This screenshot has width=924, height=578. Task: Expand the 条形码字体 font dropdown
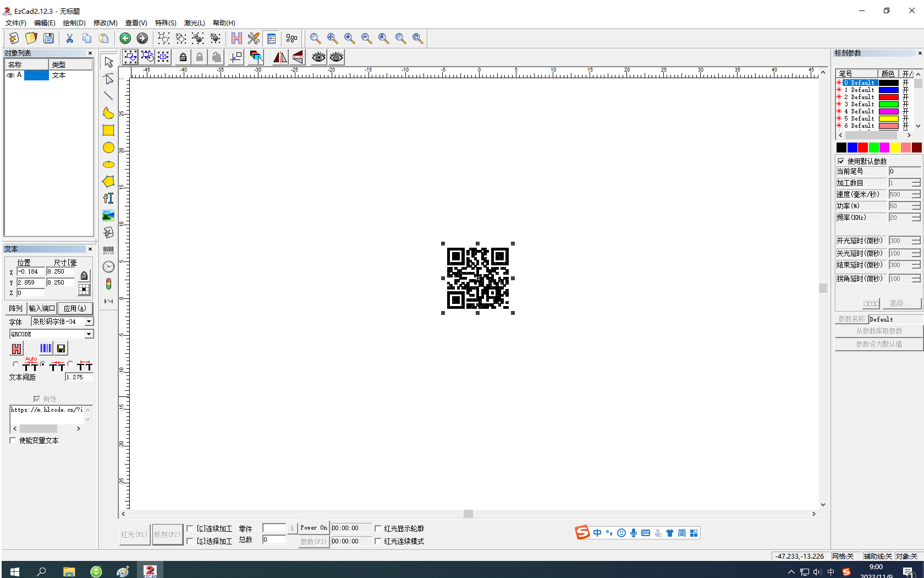89,321
